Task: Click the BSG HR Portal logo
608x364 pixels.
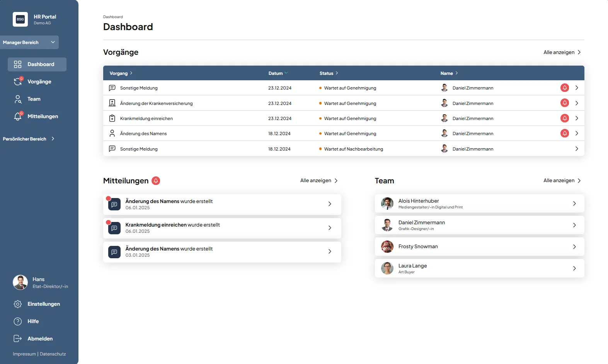Action: [x=20, y=19]
